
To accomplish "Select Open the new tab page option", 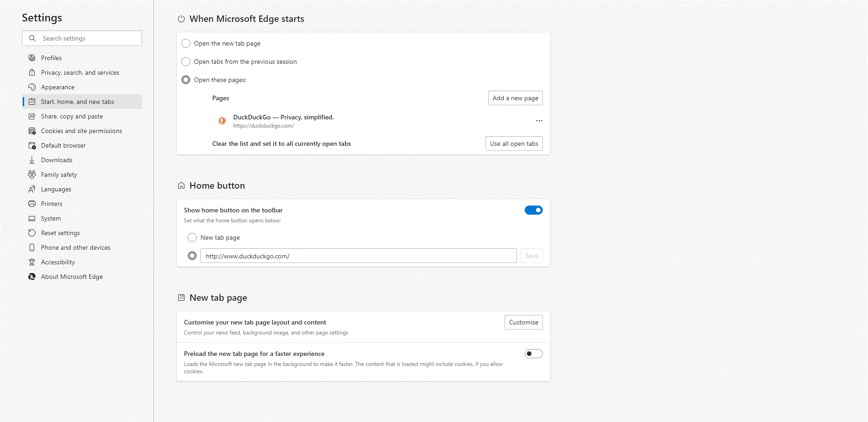I will pos(186,43).
